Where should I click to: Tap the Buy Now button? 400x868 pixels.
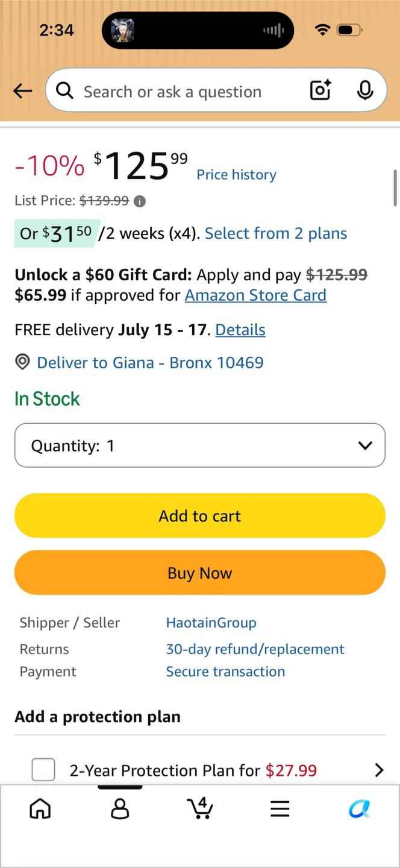tap(200, 573)
